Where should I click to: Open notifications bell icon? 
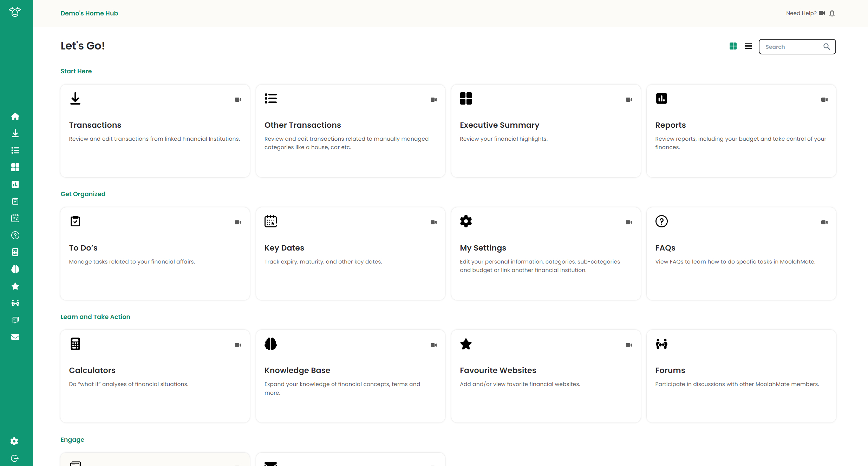tap(832, 13)
